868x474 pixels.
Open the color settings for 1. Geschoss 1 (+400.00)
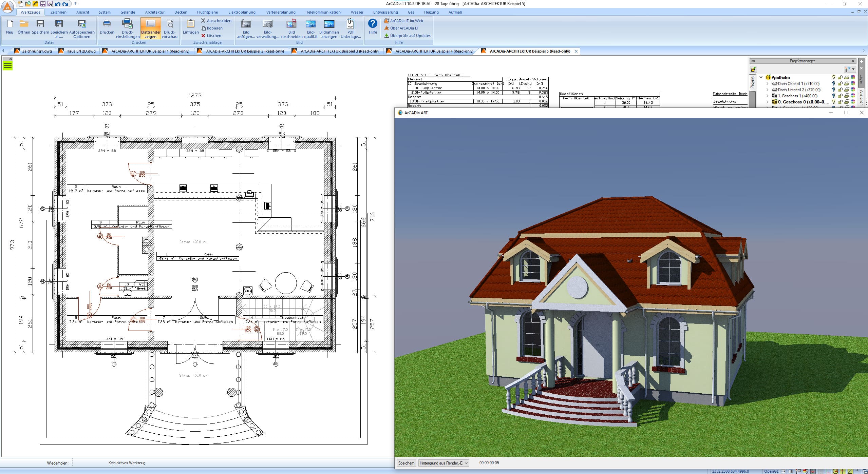853,96
